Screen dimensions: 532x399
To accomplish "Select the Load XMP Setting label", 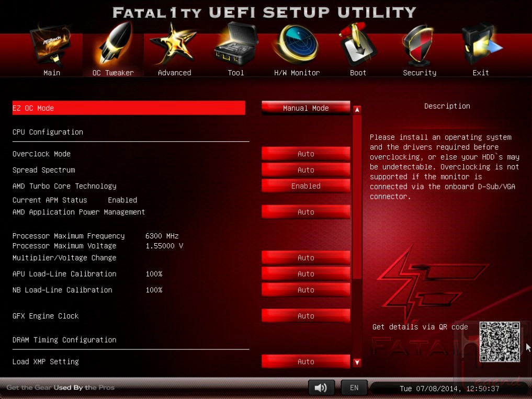I will click(x=46, y=362).
